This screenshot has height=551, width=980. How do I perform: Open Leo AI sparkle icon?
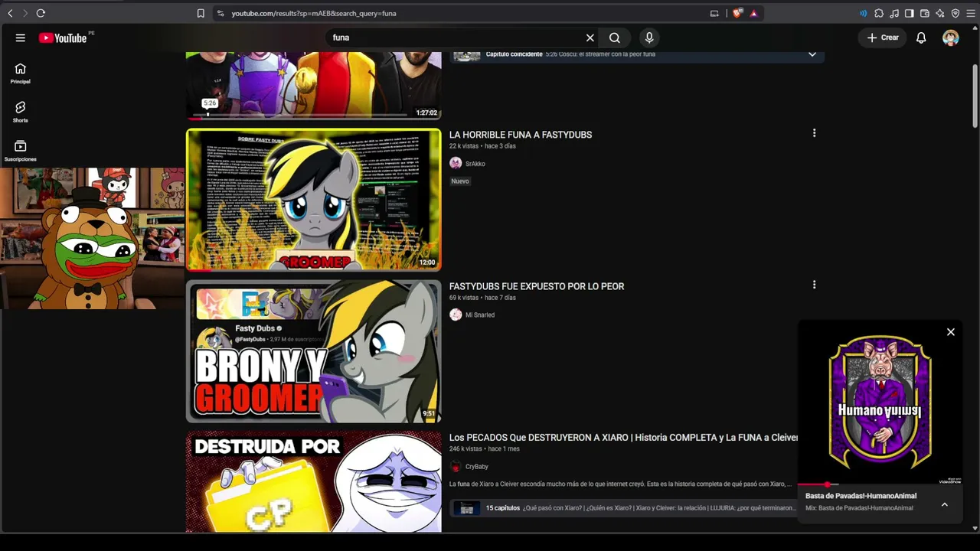click(x=940, y=13)
